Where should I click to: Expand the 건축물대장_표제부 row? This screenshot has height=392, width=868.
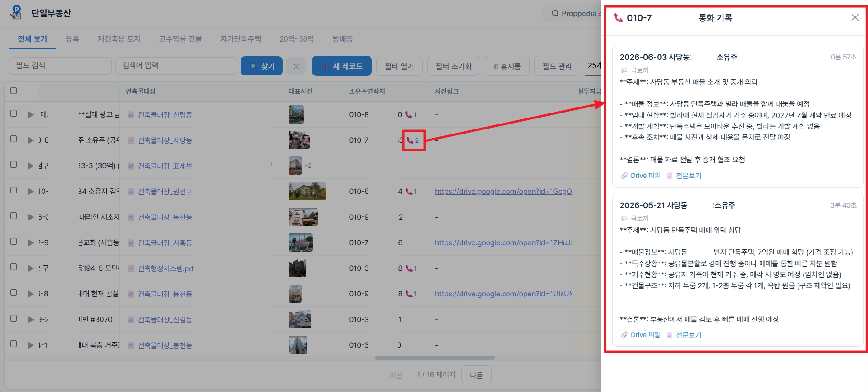pos(31,166)
